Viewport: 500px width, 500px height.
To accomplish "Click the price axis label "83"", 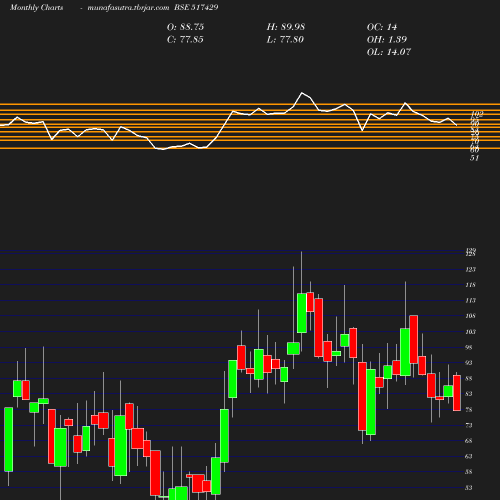I will (x=469, y=394).
